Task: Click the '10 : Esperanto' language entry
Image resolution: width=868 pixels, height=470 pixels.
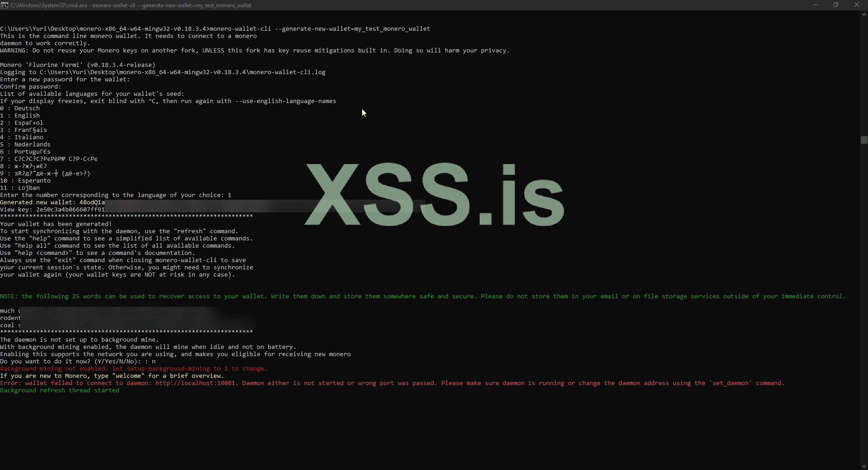Action: 25,181
